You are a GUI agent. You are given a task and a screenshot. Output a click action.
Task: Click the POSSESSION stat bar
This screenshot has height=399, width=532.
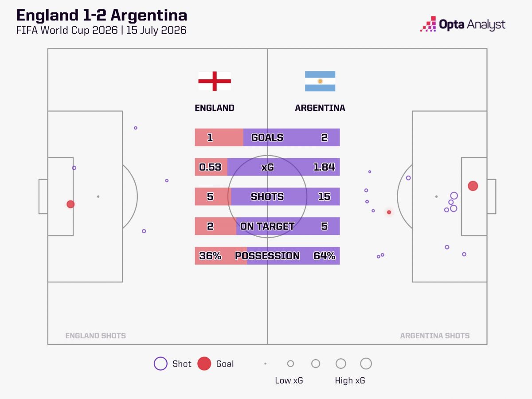coord(267,256)
